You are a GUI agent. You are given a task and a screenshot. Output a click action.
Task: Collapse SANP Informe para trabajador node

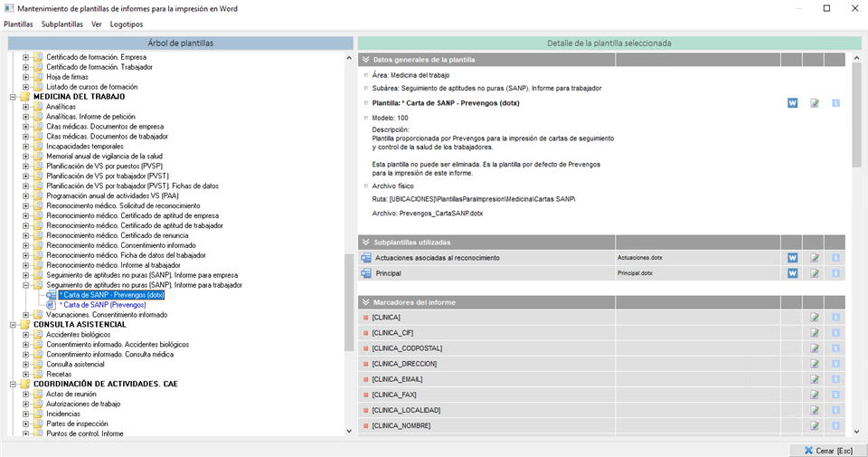point(25,285)
